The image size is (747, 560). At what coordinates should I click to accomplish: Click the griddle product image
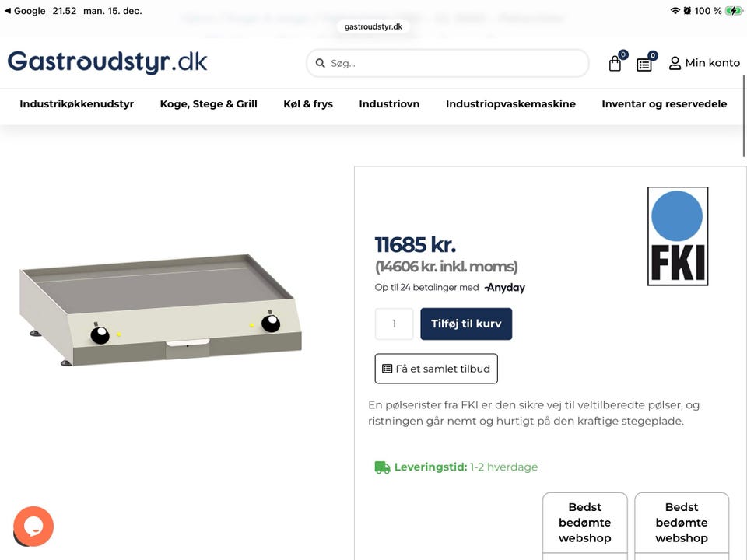[160, 310]
